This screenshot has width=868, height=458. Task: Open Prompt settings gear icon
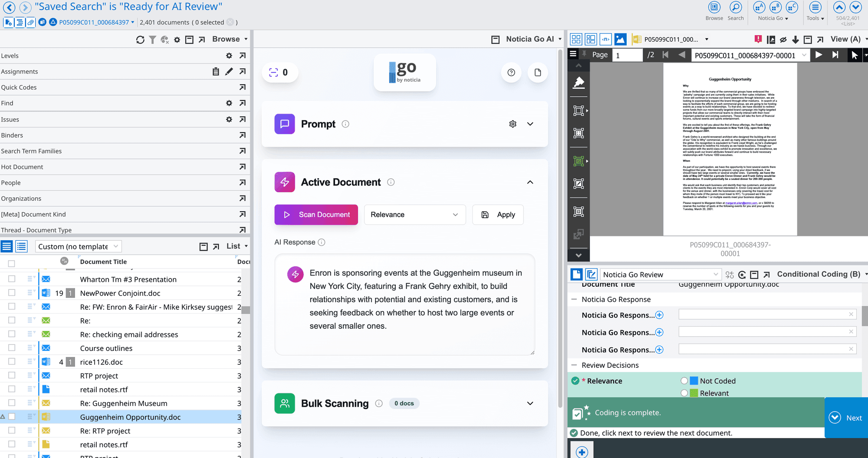(x=513, y=124)
